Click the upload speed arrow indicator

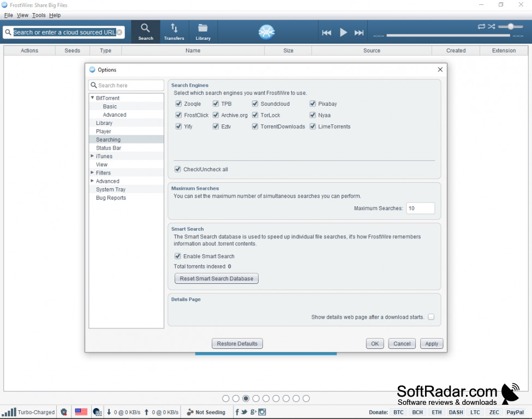[147, 412]
